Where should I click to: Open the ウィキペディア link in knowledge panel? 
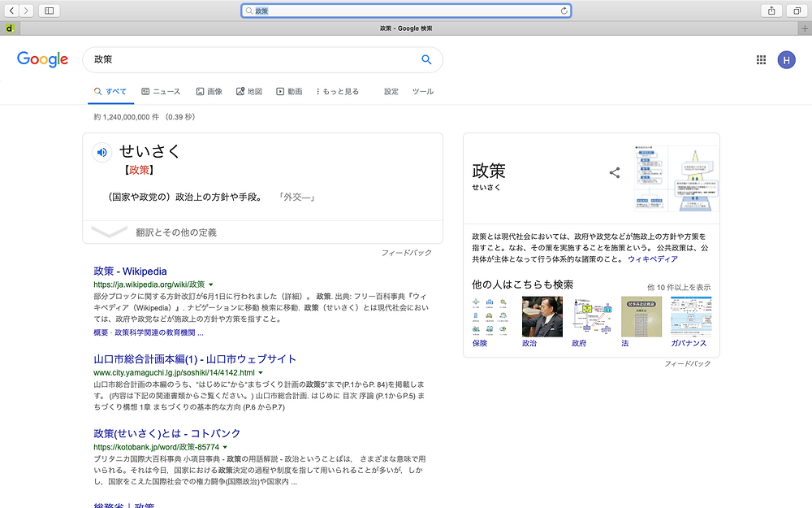653,259
